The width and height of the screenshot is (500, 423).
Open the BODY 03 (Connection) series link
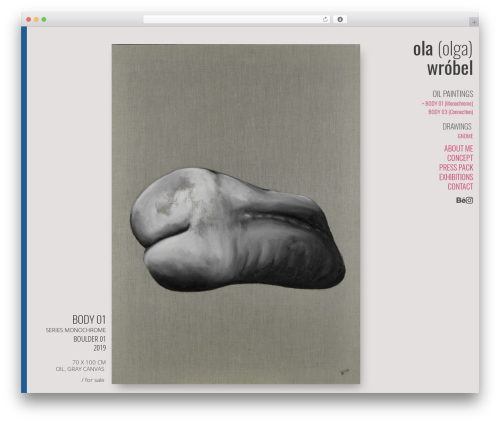[x=451, y=112]
